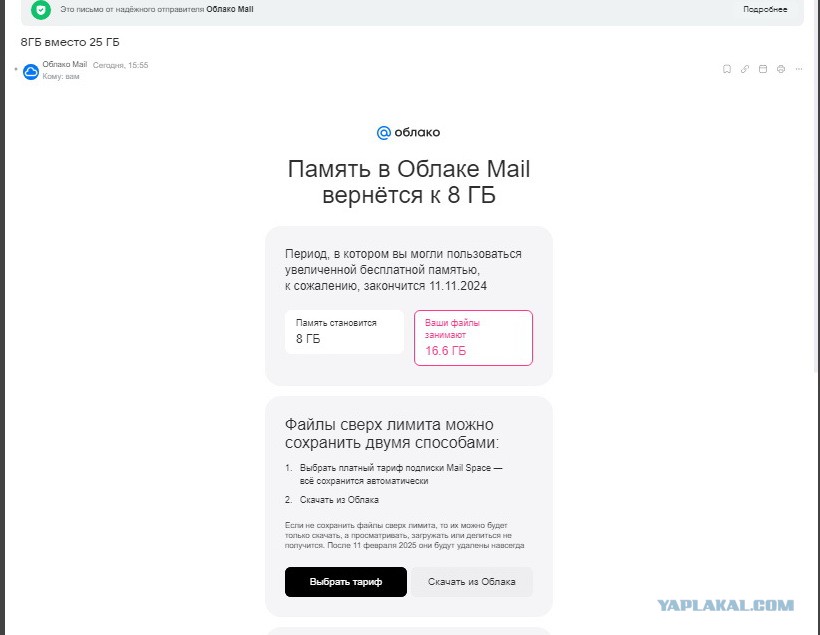Click the Ваши файлы занимают 16.6 ГБ card
Screen dimensions: 820x635
pyautogui.click(x=473, y=338)
